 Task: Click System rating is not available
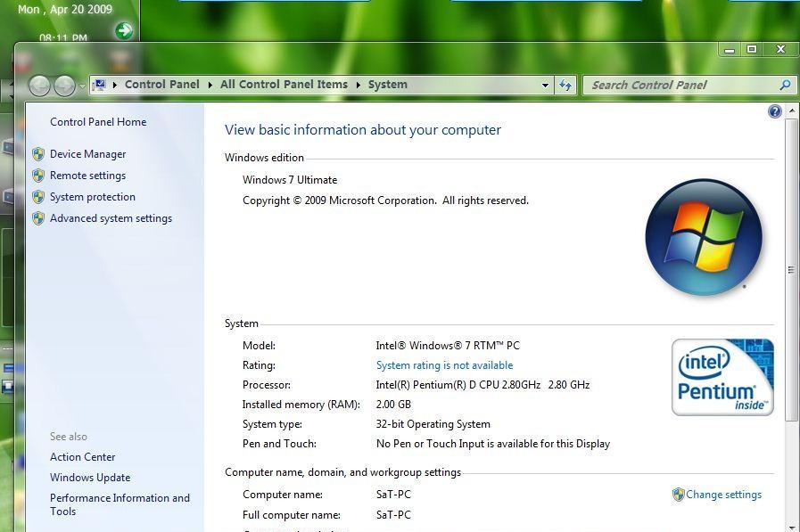tap(444, 365)
